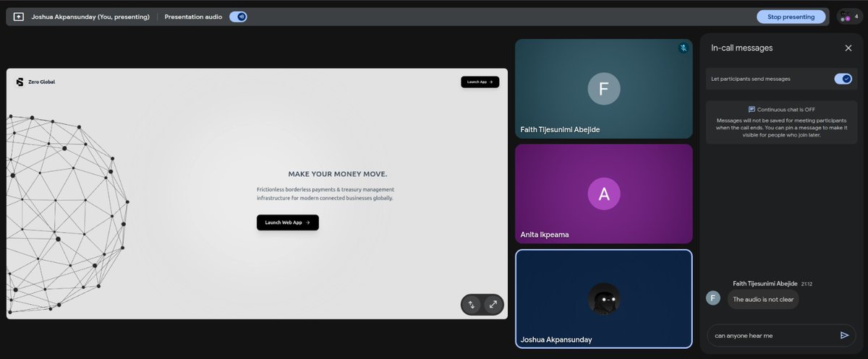Send the typed chat message

[x=844, y=335]
